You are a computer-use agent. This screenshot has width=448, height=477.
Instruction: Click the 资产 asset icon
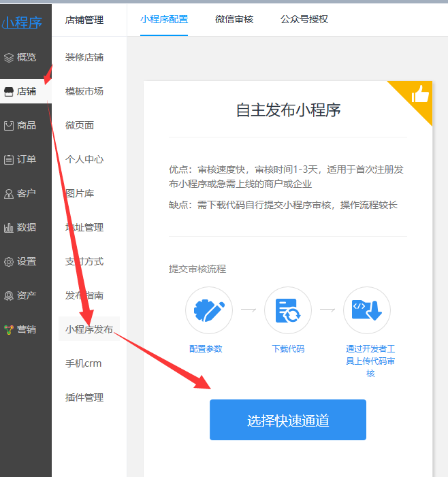click(9, 296)
